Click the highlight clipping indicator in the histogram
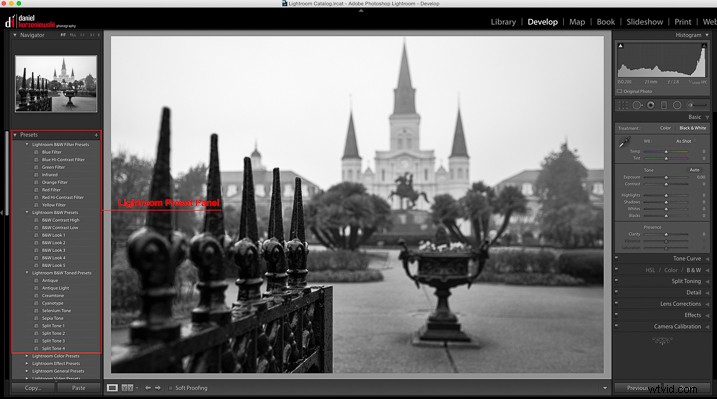Image resolution: width=717 pixels, height=399 pixels. click(704, 46)
